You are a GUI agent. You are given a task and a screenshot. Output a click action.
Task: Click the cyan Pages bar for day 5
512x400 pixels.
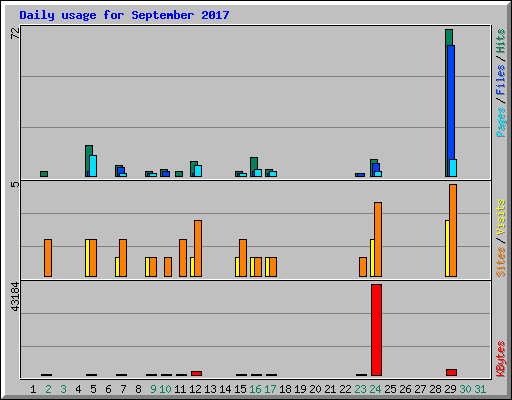pos(93,166)
